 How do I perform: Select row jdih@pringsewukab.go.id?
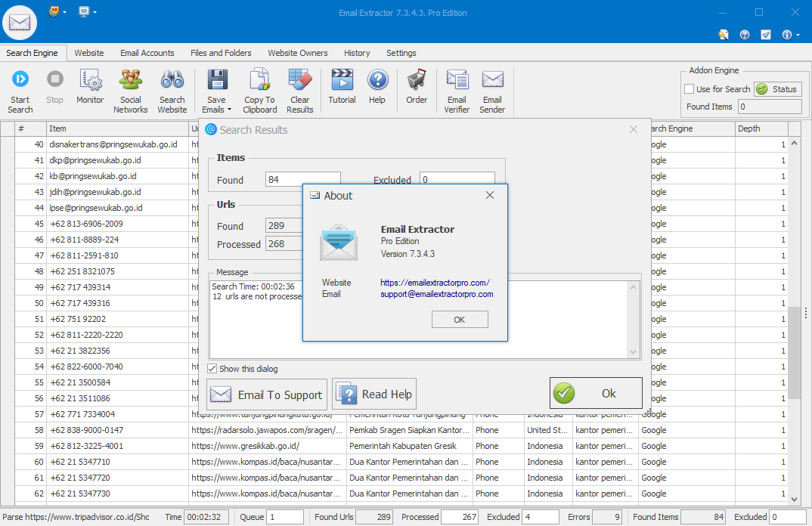pos(95,192)
